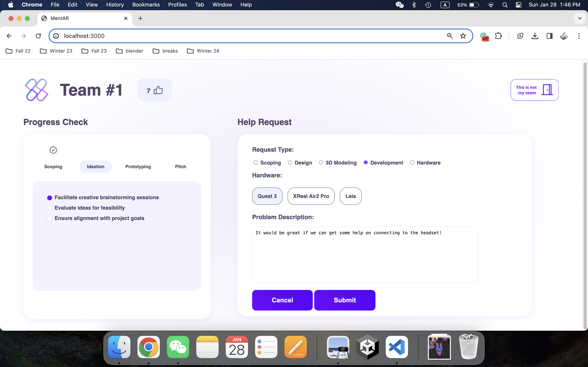
Task: Click inside the Problem Description textbox
Action: point(364,255)
